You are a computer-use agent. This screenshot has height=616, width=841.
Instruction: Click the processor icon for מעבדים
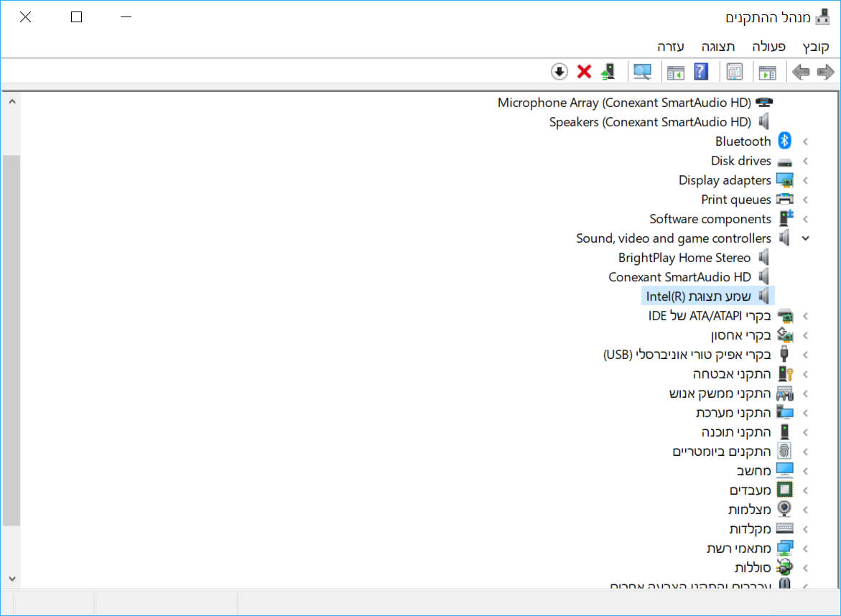click(785, 490)
